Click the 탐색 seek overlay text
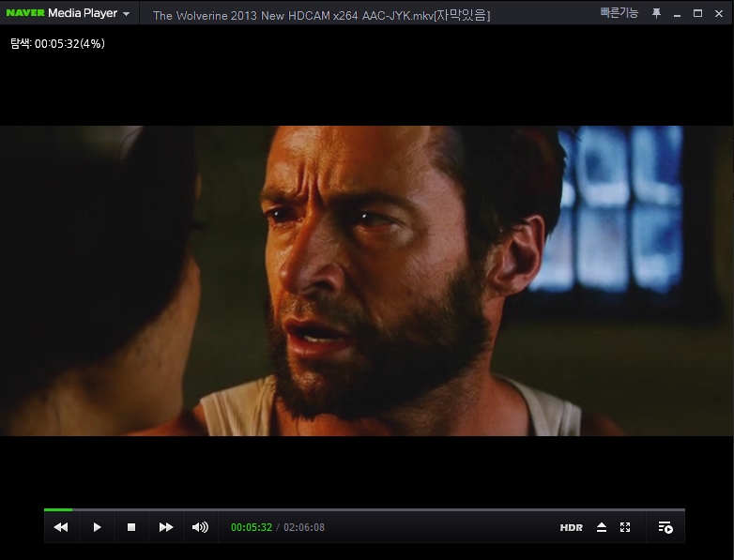The height and width of the screenshot is (560, 734). [x=57, y=43]
